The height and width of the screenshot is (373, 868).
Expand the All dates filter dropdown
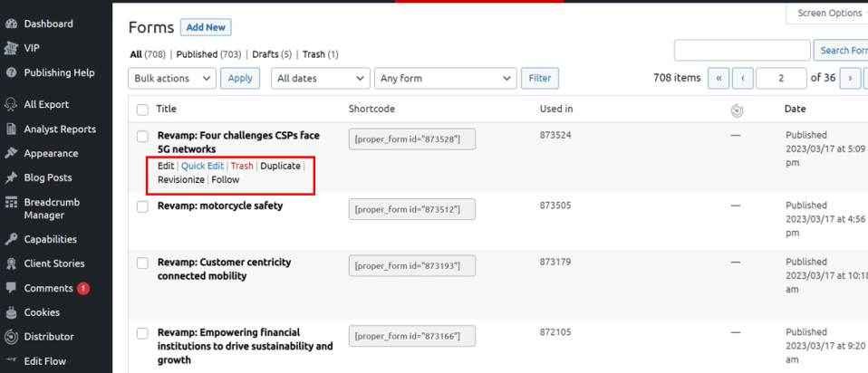(321, 79)
